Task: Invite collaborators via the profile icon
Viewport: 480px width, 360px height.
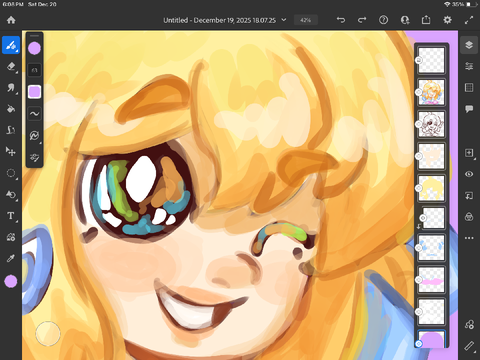Action: click(405, 20)
